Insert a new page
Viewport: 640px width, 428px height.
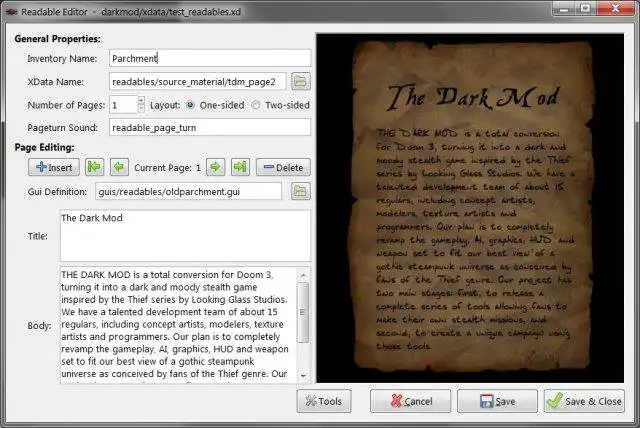(x=54, y=167)
